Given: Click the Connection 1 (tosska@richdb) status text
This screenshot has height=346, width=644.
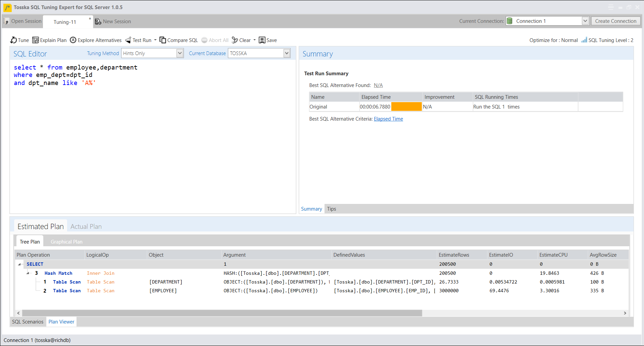Looking at the screenshot, I should click(37, 340).
